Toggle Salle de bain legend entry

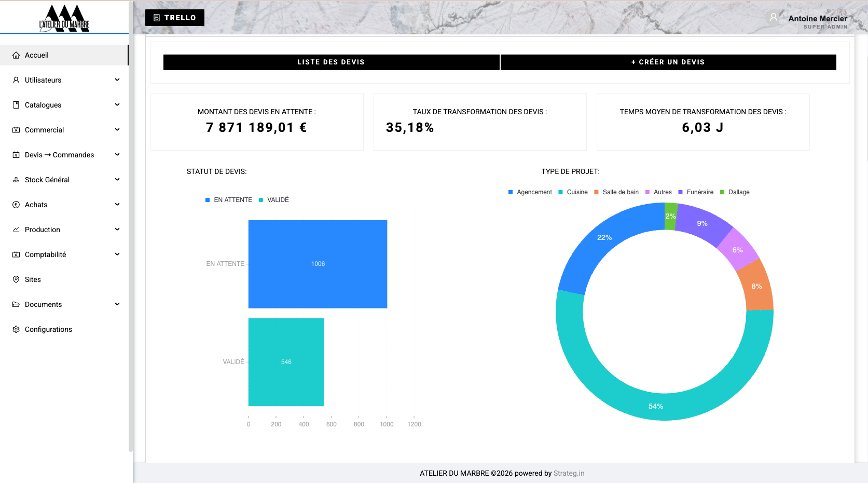tap(616, 192)
